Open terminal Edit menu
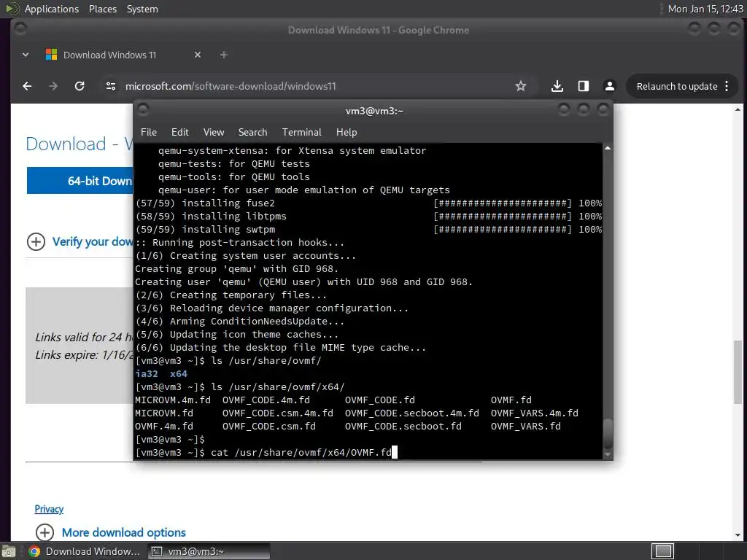Image resolution: width=747 pixels, height=560 pixels. click(x=179, y=133)
